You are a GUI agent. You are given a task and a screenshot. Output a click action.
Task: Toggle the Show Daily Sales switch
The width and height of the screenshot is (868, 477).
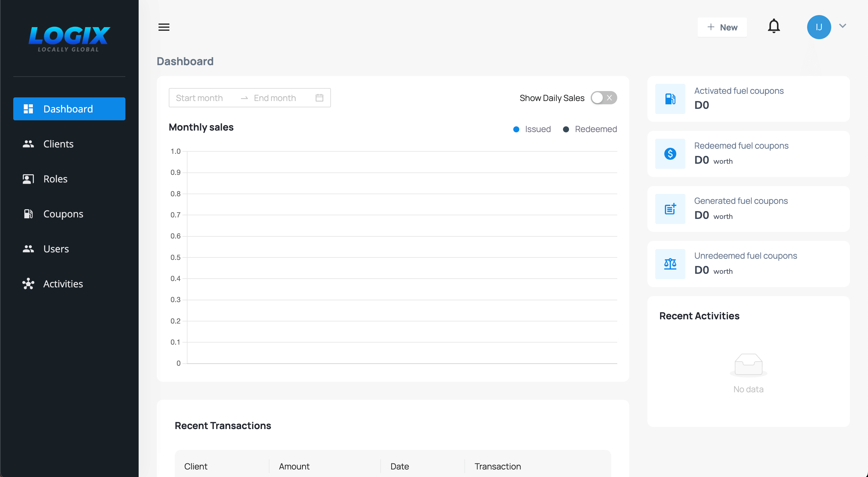click(x=603, y=98)
